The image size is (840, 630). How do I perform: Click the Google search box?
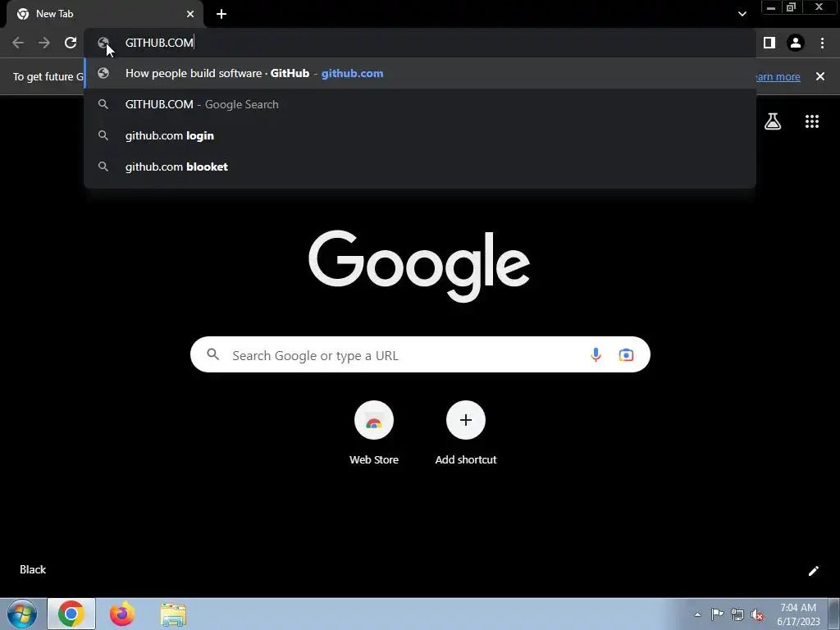[x=420, y=354]
